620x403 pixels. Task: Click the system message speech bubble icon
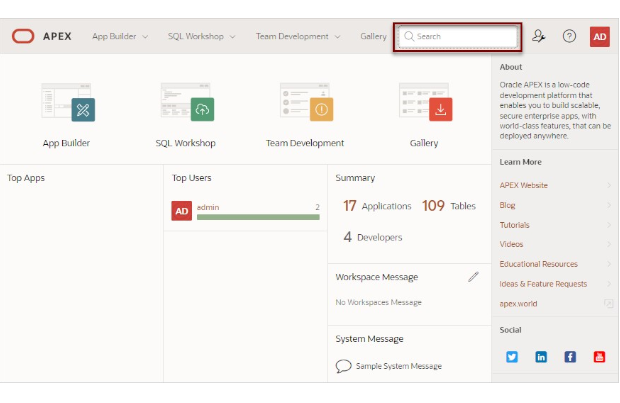click(343, 366)
